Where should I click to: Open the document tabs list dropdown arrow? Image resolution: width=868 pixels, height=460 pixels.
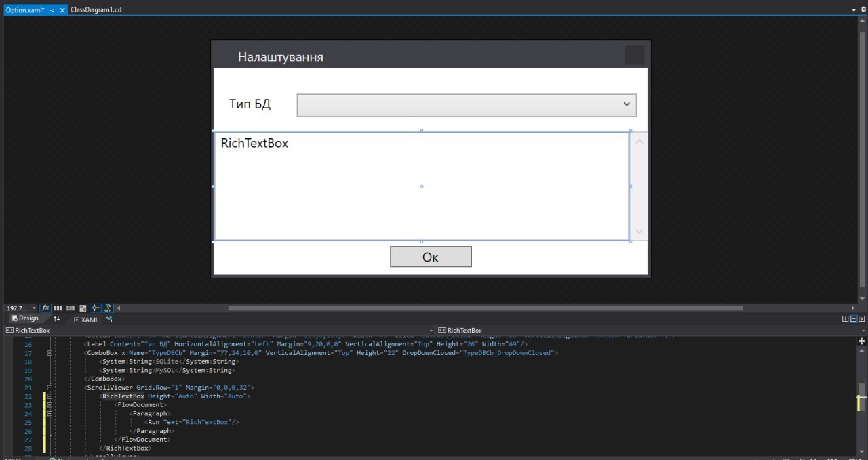pyautogui.click(x=854, y=10)
